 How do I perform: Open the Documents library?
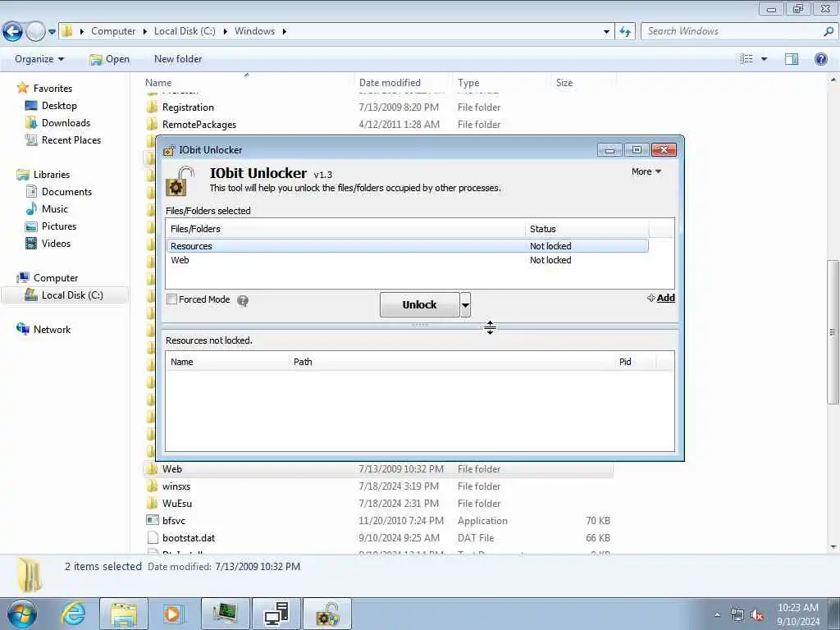[x=66, y=192]
